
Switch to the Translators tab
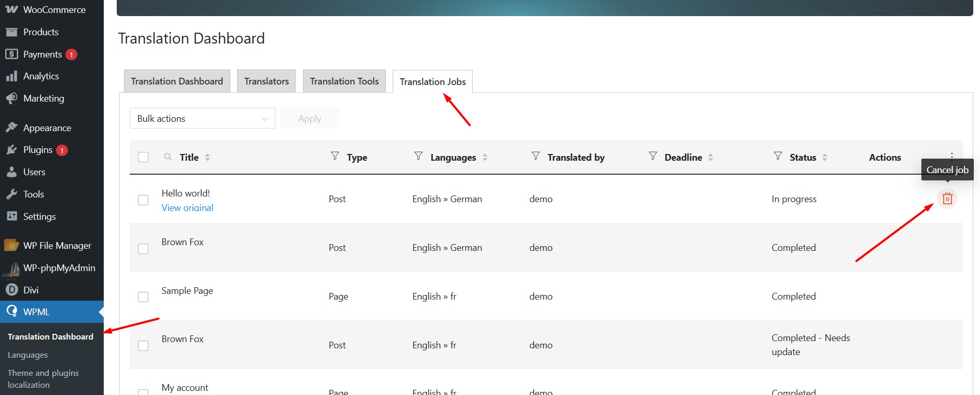(266, 81)
